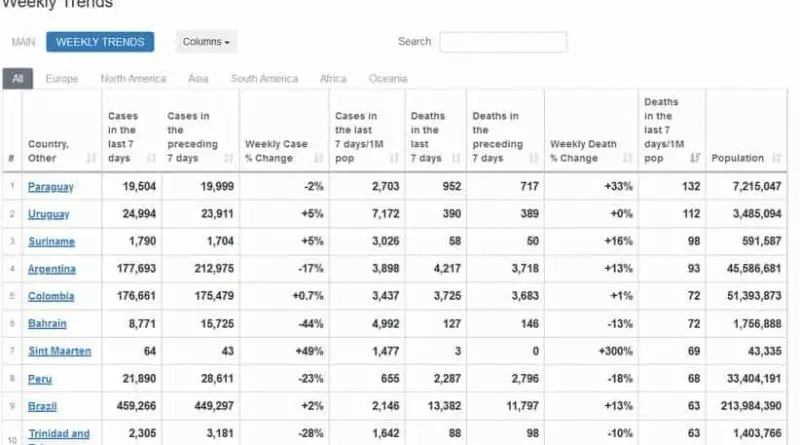Open the Brazil country link
800x445 pixels.
pos(42,407)
